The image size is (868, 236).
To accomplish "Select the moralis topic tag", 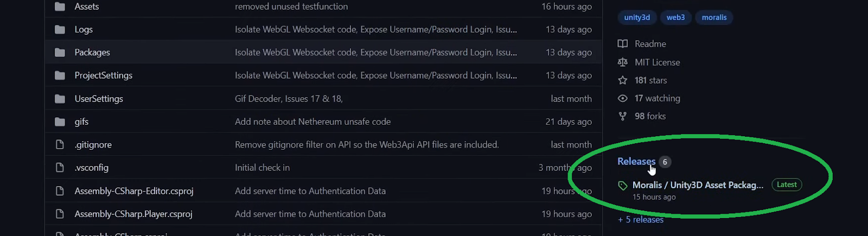I will click(714, 17).
